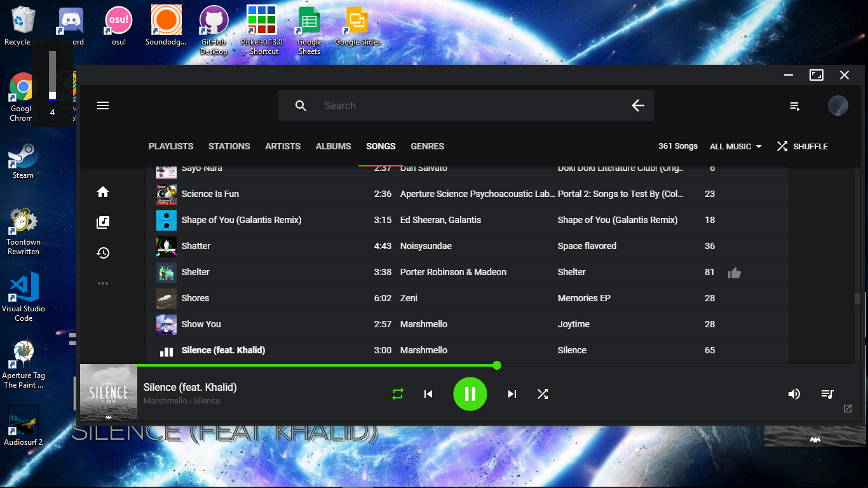The width and height of the screenshot is (868, 488).
Task: Mute audio with the volume icon
Action: pos(794,394)
